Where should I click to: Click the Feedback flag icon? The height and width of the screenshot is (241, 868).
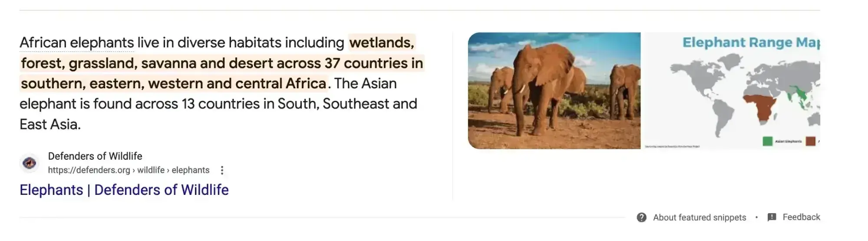click(772, 217)
